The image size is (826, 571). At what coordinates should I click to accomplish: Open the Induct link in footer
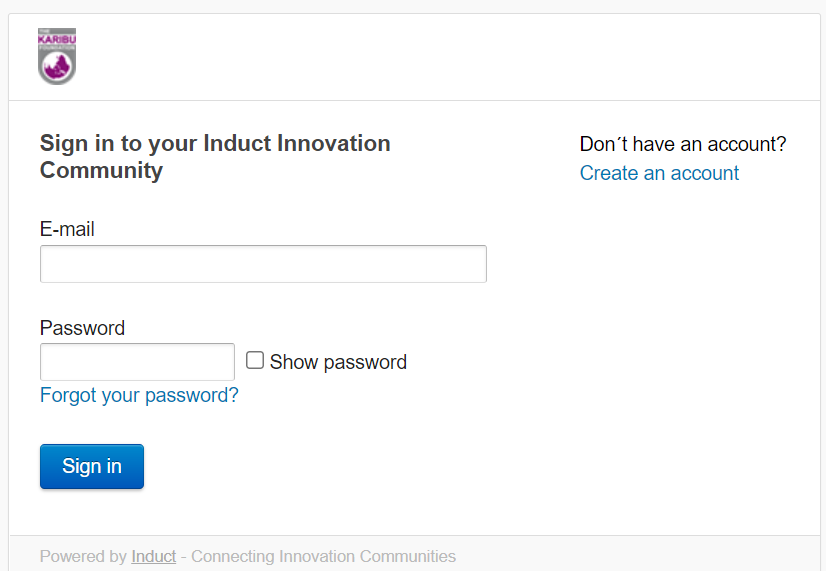click(x=153, y=556)
